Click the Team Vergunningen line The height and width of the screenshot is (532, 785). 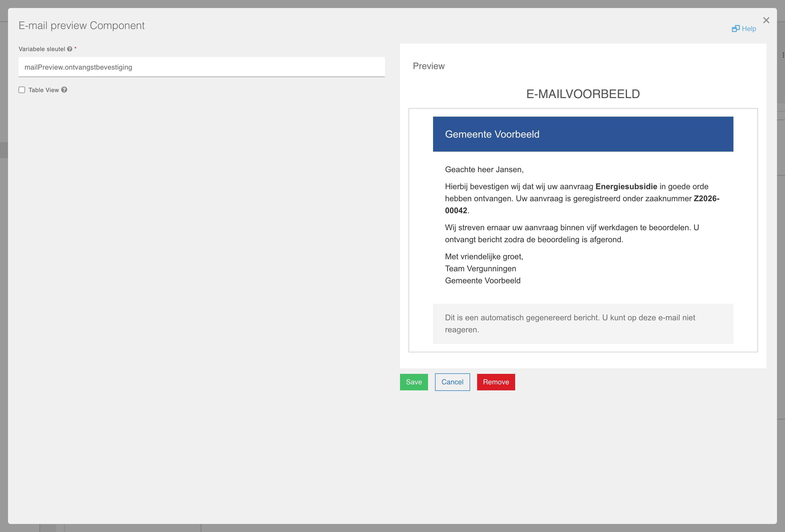click(x=480, y=268)
